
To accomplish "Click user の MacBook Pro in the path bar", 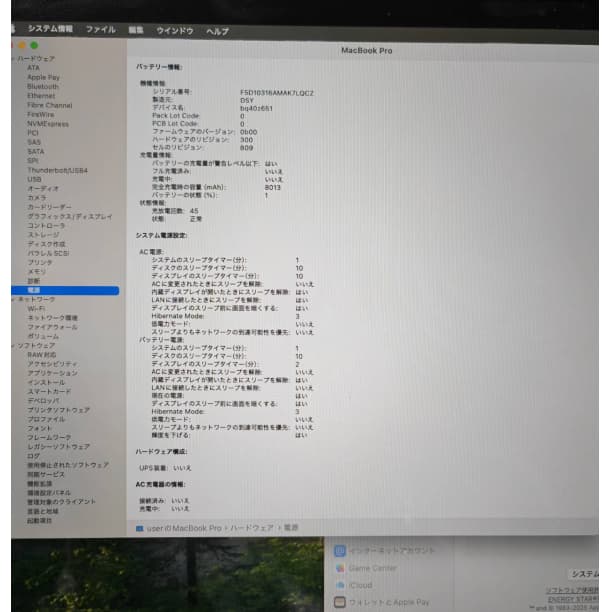I will [184, 528].
